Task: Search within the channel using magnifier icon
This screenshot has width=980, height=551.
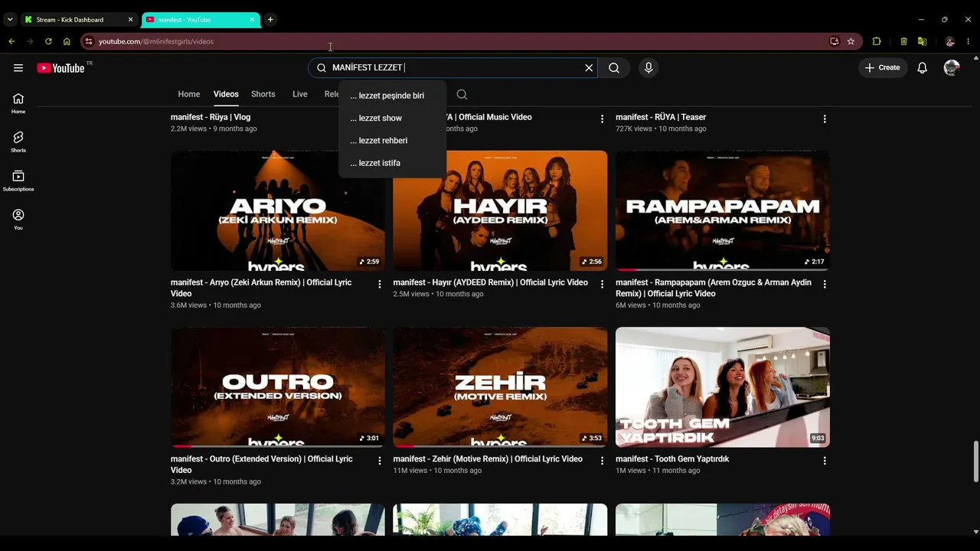Action: (462, 94)
